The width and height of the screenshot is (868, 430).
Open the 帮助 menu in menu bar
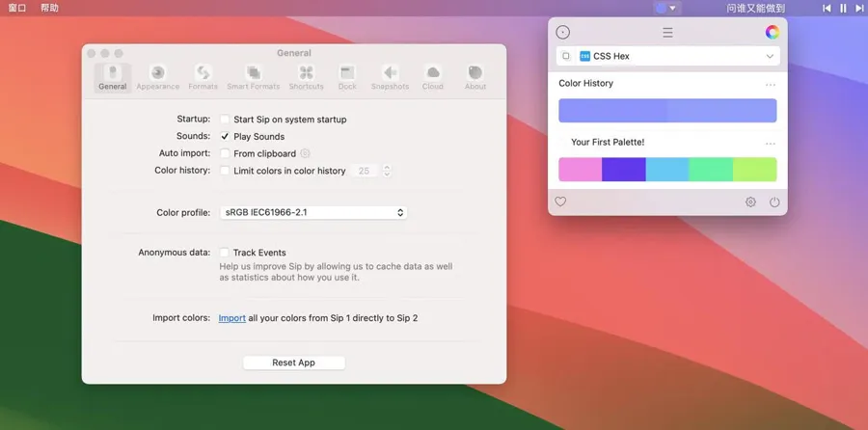(x=49, y=8)
